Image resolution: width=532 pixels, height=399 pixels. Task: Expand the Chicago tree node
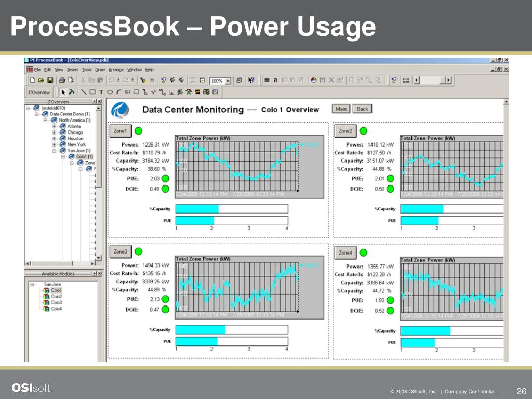click(54, 132)
